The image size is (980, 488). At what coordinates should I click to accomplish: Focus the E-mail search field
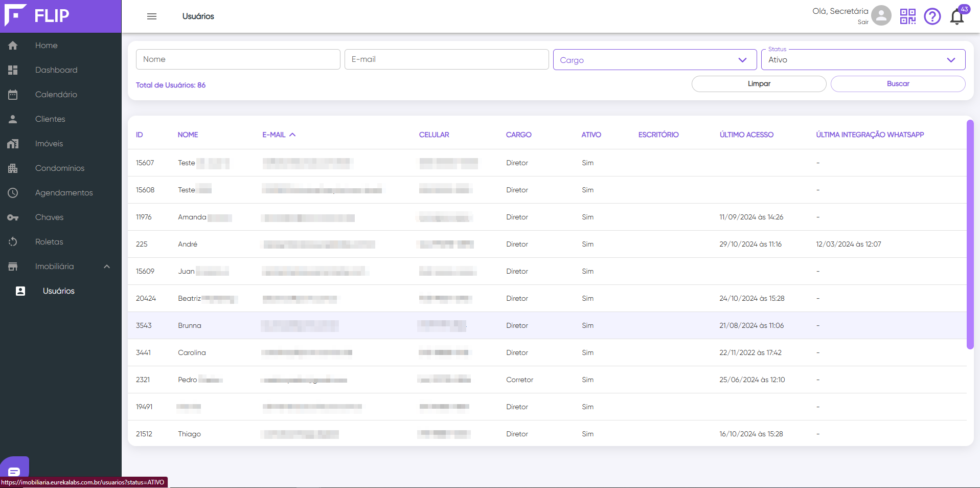(447, 59)
